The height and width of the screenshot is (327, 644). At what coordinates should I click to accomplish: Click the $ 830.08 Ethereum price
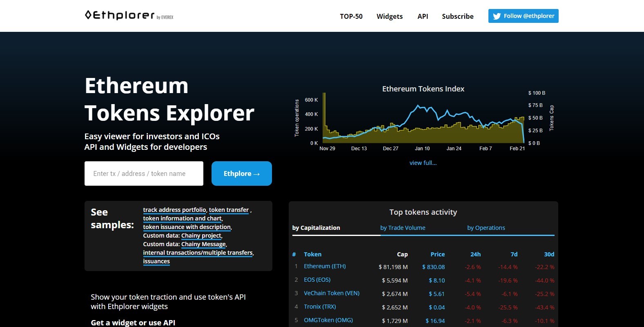tap(433, 267)
